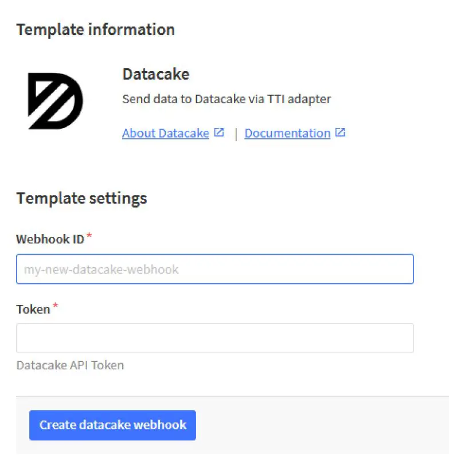Click the Webhook ID field label
Screen dimensions: 449x476
50,239
